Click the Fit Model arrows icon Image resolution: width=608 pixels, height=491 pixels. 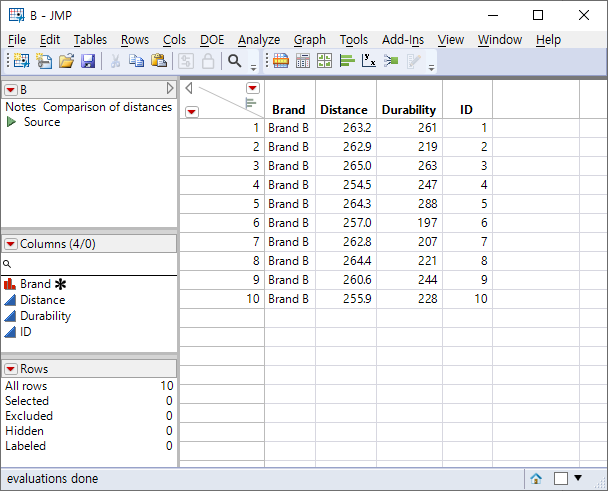coord(391,61)
